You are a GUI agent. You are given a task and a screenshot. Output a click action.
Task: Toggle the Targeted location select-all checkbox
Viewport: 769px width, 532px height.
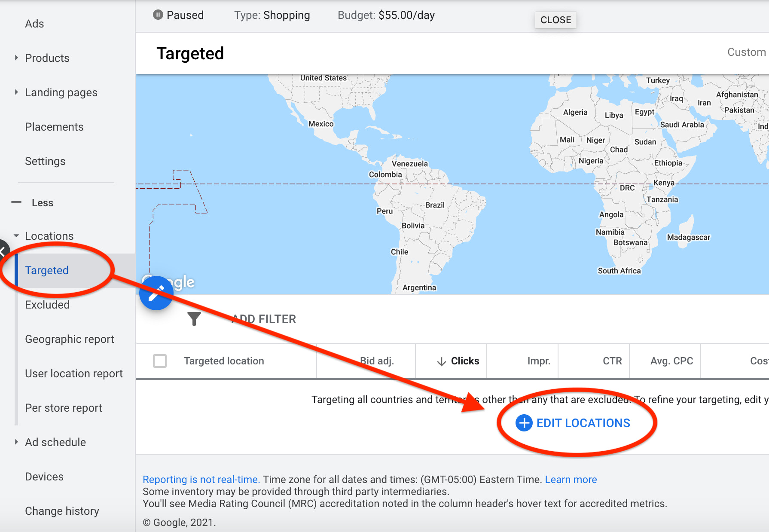pyautogui.click(x=160, y=361)
